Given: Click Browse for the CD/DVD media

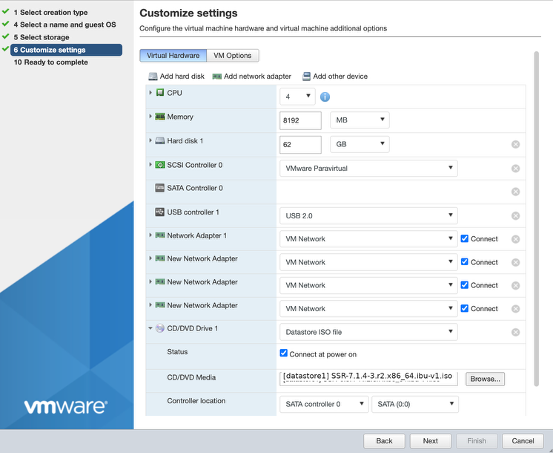Looking at the screenshot, I should coord(485,379).
